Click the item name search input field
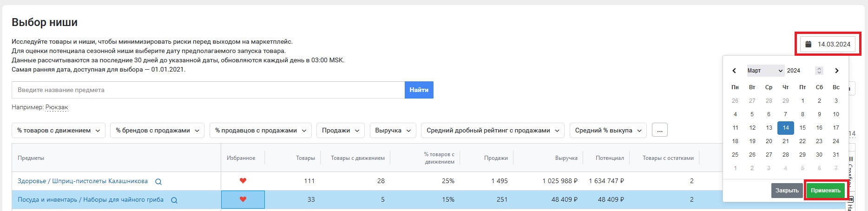Image resolution: width=868 pixels, height=211 pixels. tap(208, 90)
